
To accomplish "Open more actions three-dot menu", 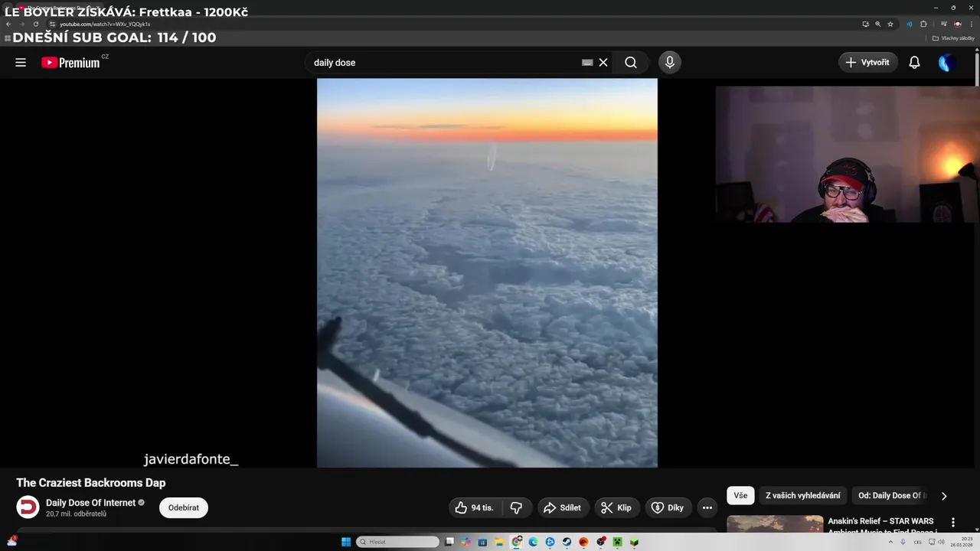I will point(707,507).
